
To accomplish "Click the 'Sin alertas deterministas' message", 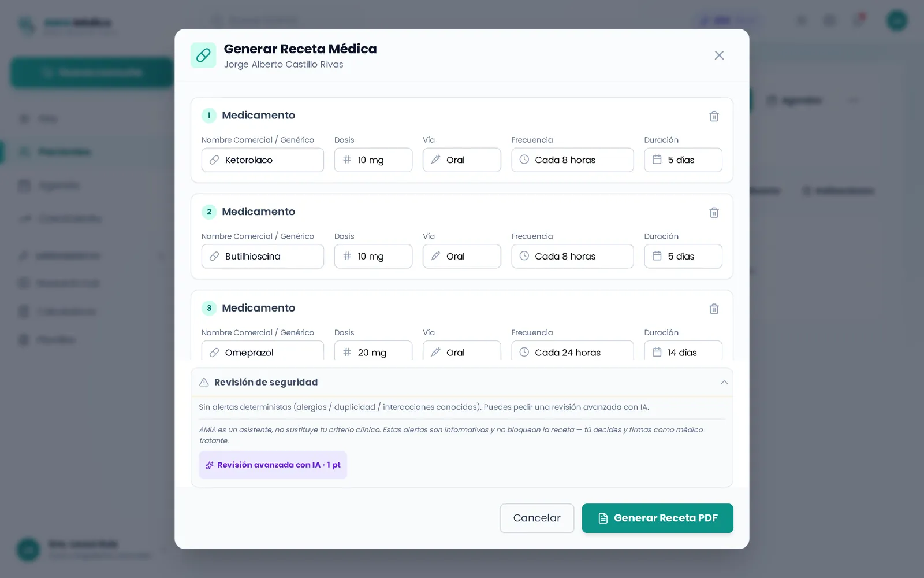I will click(x=424, y=407).
